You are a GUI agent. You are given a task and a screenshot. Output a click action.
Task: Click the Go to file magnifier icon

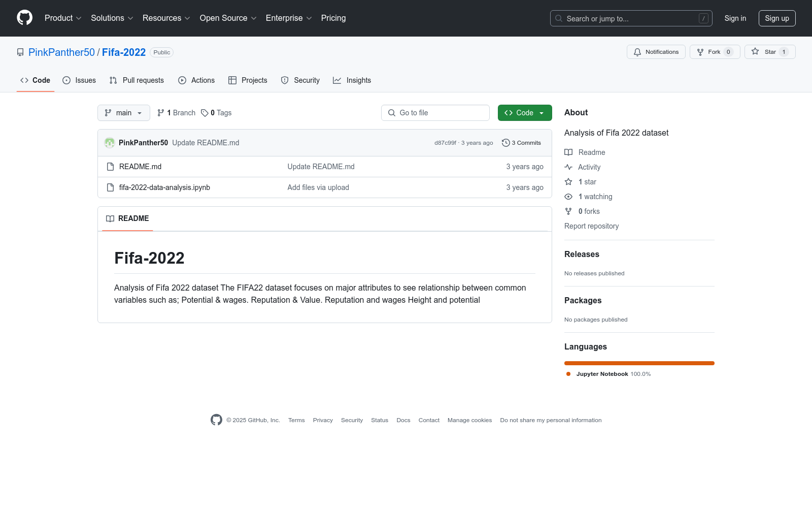(392, 113)
